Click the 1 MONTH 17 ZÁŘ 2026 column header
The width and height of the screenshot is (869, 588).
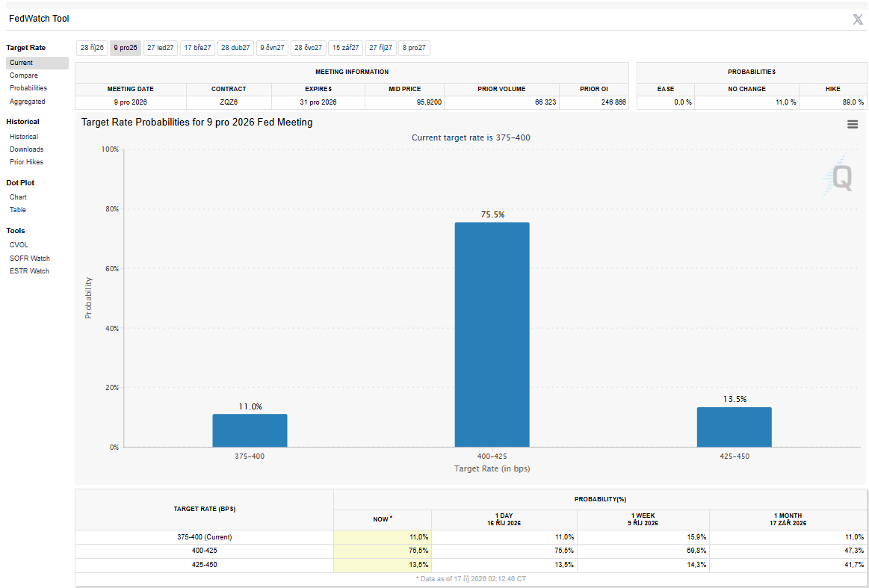(788, 520)
